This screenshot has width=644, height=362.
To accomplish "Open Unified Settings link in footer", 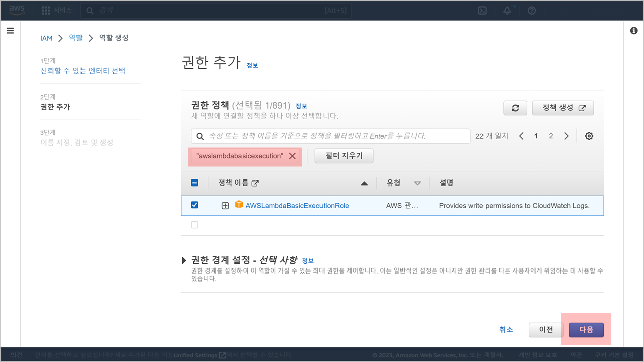I will (199, 355).
